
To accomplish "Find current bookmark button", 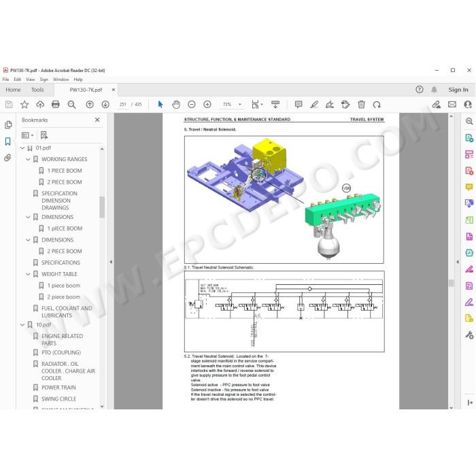I will click(x=44, y=135).
